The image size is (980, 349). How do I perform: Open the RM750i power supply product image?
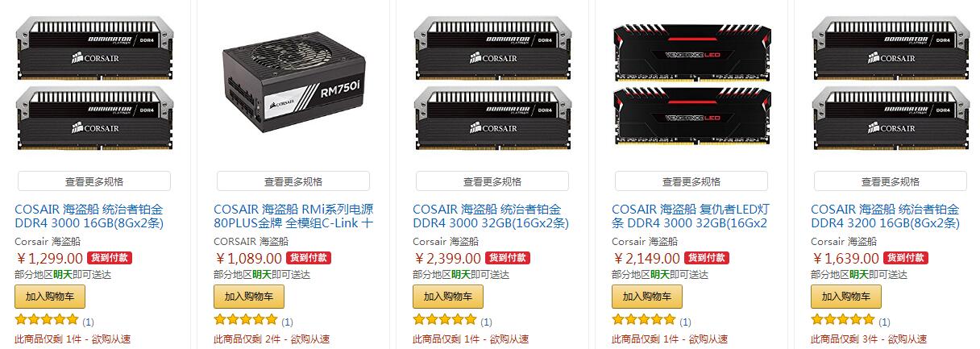click(293, 89)
